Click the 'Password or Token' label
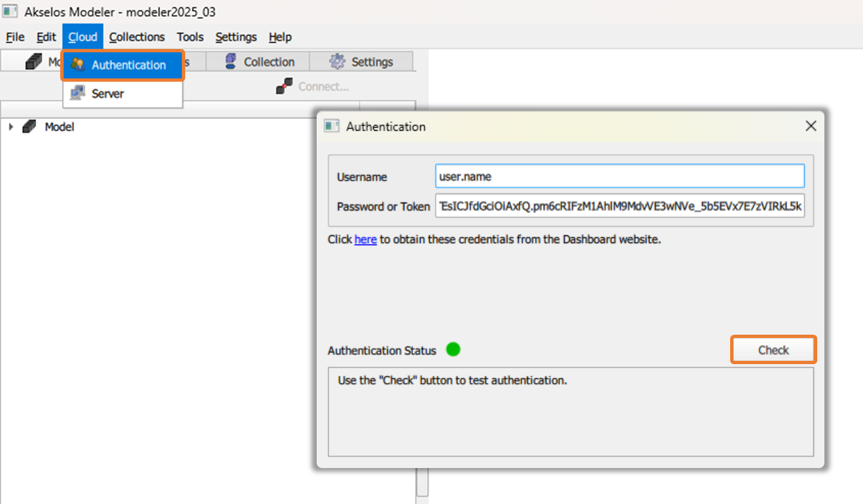863x504 pixels. click(x=383, y=207)
